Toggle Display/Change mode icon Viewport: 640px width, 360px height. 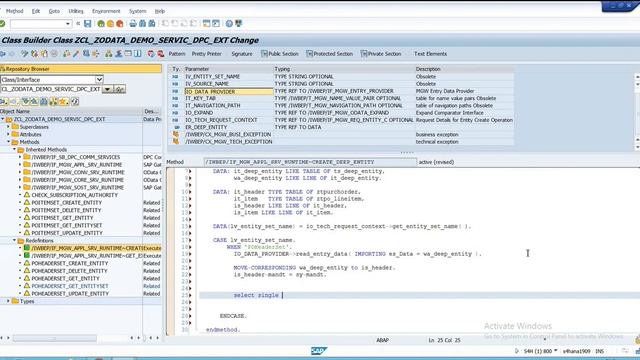(x=24, y=54)
